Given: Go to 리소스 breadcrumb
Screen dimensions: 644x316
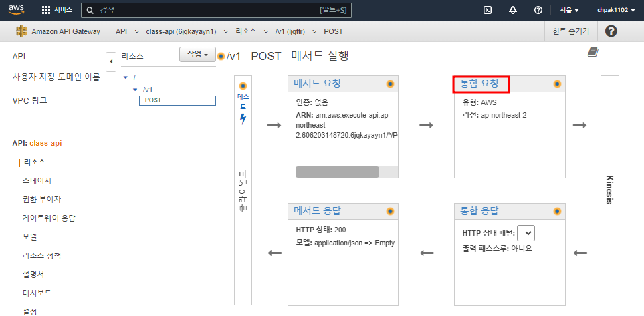Looking at the screenshot, I should coord(246,31).
